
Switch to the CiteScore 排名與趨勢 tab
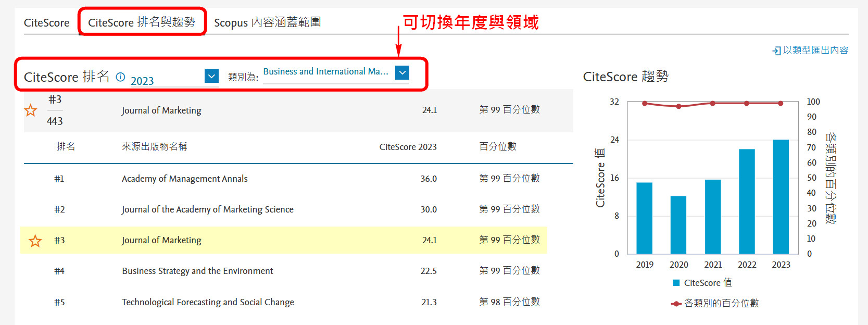[142, 22]
